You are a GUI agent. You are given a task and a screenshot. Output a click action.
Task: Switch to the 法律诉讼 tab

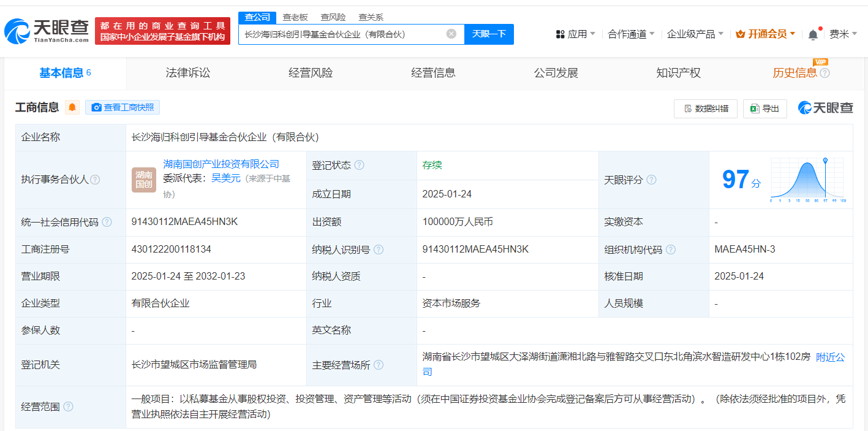[188, 73]
